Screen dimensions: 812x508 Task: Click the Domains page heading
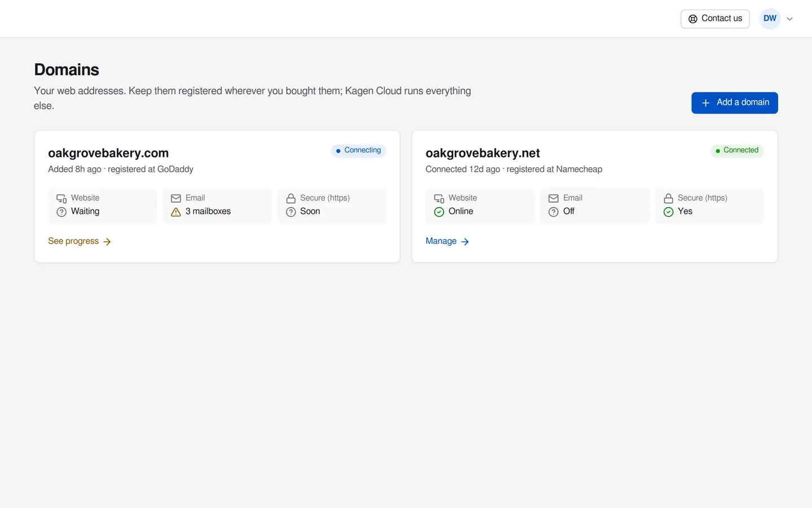(67, 69)
